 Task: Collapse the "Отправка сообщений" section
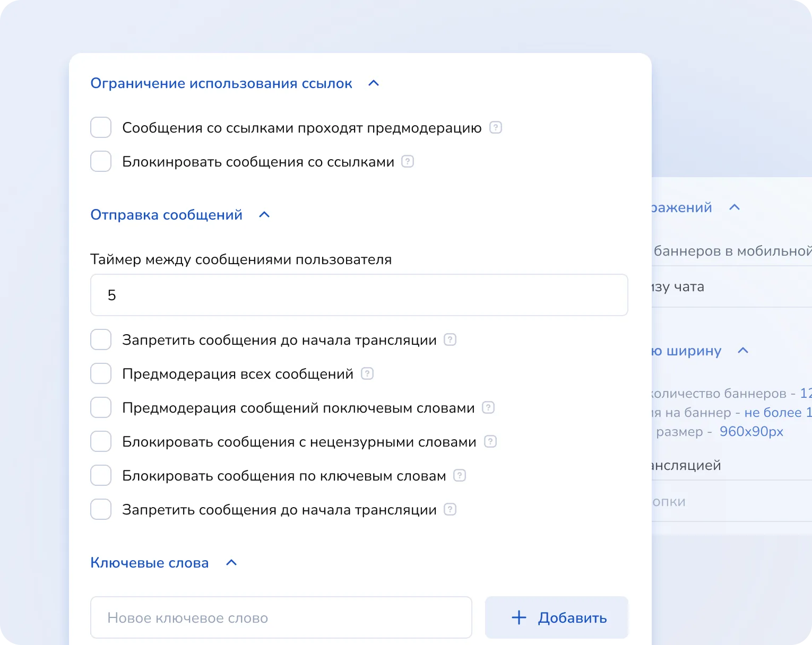264,214
